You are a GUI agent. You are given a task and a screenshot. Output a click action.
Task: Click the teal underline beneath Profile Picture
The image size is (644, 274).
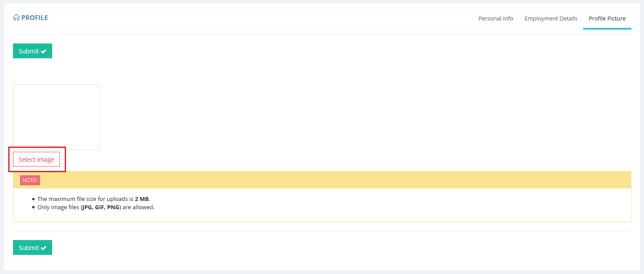[607, 29]
